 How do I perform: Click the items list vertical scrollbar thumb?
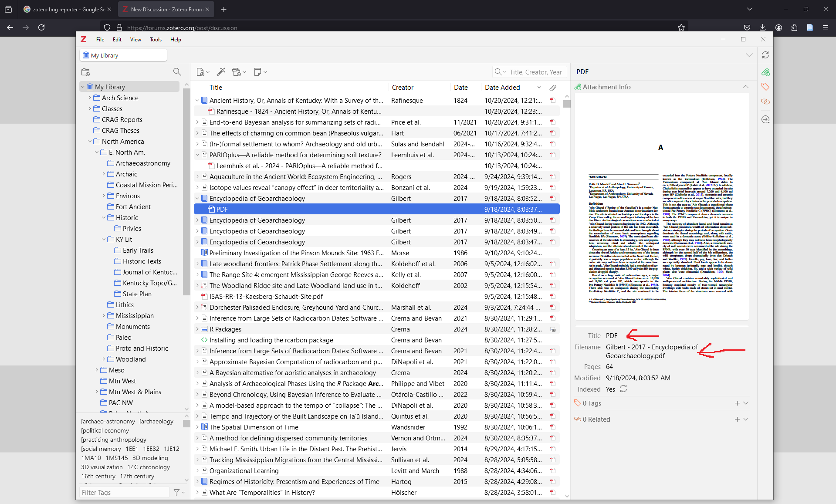tap(567, 104)
